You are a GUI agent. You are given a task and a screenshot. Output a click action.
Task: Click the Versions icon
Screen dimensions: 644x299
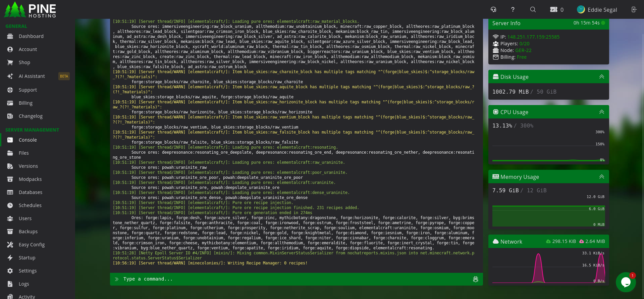(10, 166)
